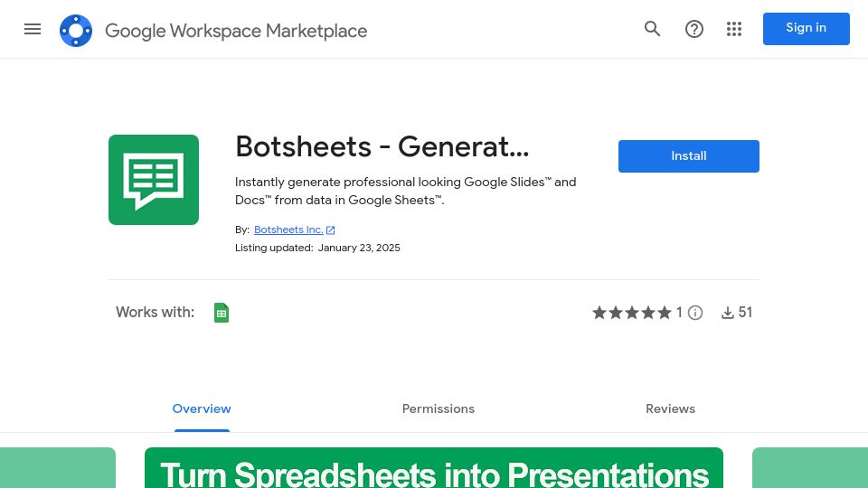Image resolution: width=868 pixels, height=488 pixels.
Task: Click the Google Sheets icon under Works with
Action: pos(222,313)
